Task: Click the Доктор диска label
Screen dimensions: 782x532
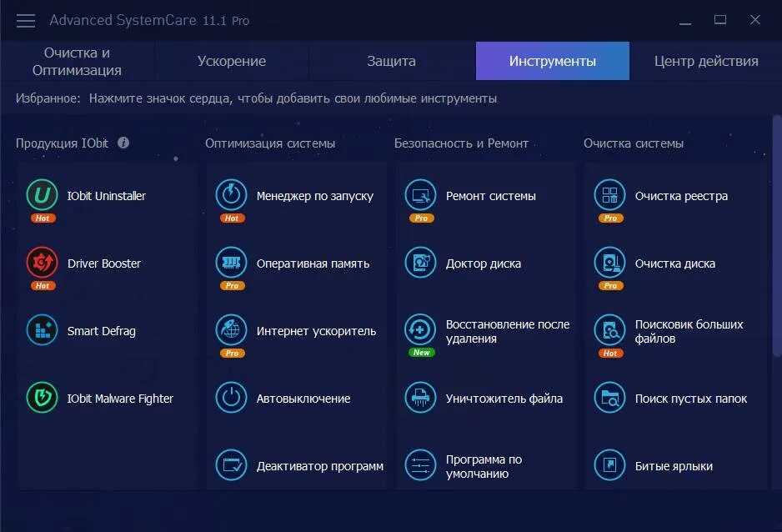Action: [x=484, y=263]
